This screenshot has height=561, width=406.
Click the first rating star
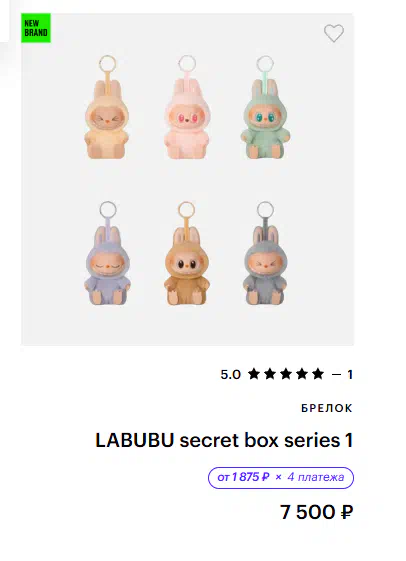(254, 374)
